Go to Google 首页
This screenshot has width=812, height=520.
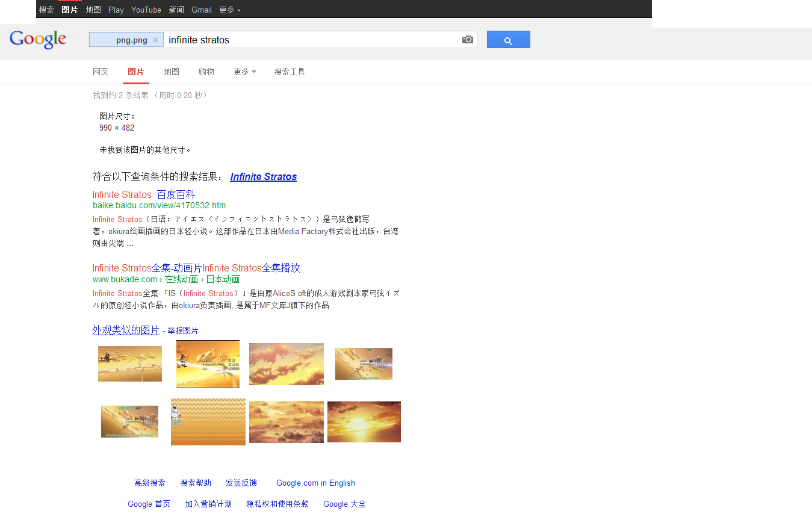(x=149, y=504)
